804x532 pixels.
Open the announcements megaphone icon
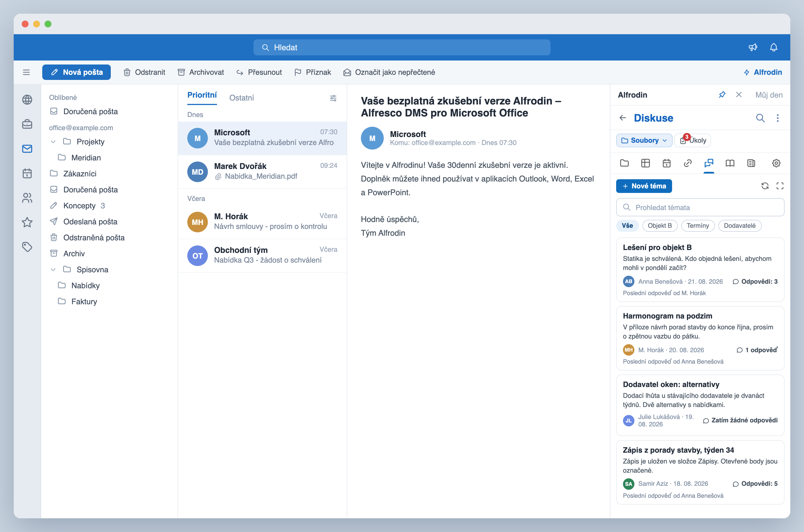(753, 47)
